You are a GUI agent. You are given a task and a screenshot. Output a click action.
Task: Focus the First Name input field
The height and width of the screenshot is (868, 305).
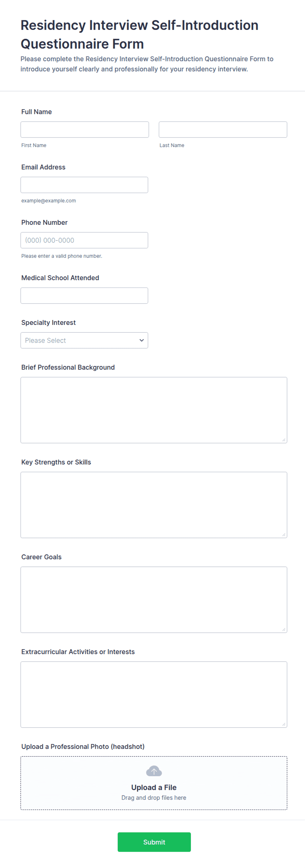[x=85, y=129]
